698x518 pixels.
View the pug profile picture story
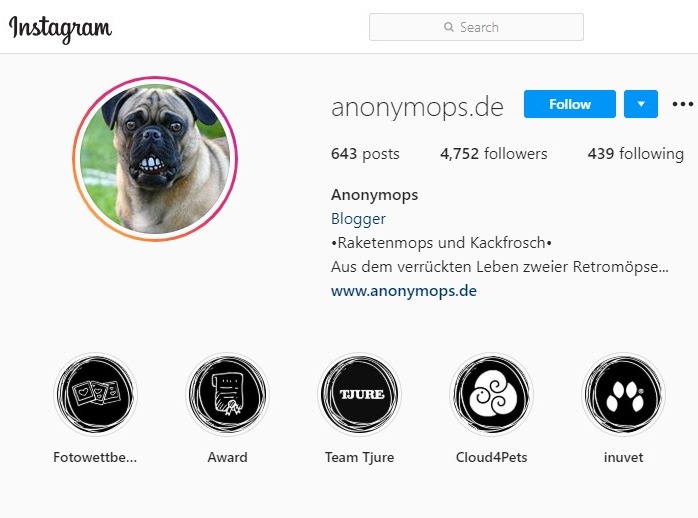(155, 159)
